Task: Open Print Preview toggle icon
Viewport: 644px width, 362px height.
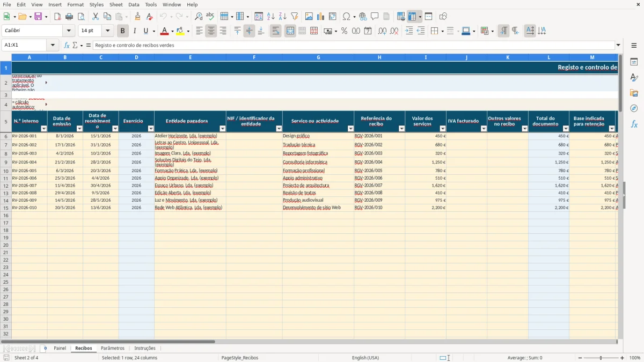Action: coord(81,17)
